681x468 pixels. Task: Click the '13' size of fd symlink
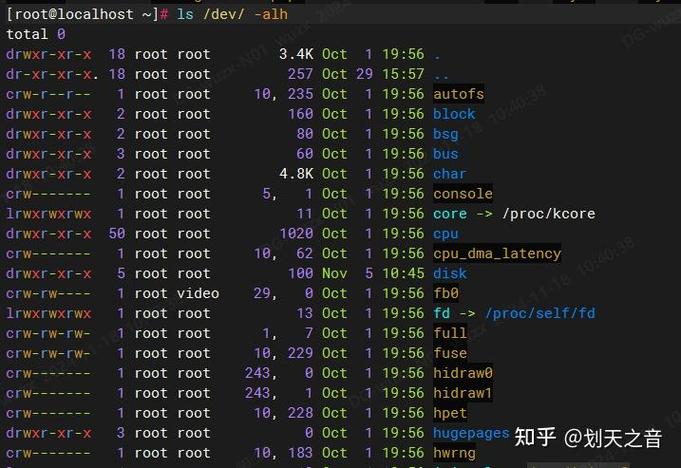[x=304, y=313]
